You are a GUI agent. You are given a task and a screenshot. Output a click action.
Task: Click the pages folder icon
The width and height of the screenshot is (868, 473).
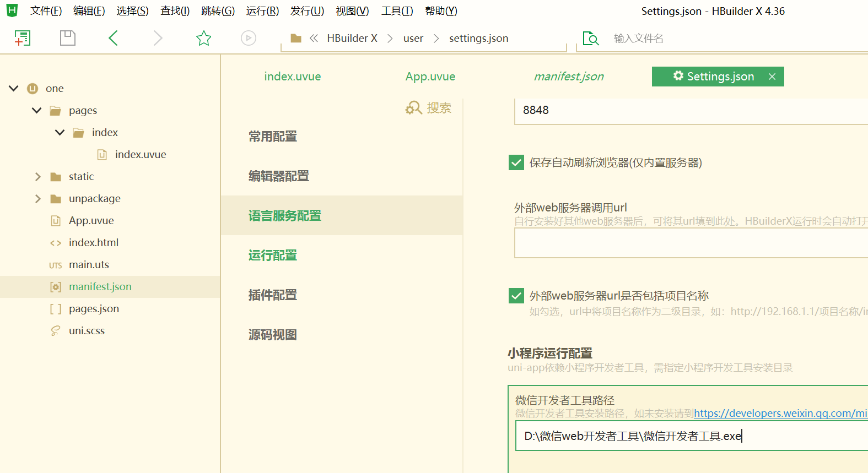(x=56, y=111)
